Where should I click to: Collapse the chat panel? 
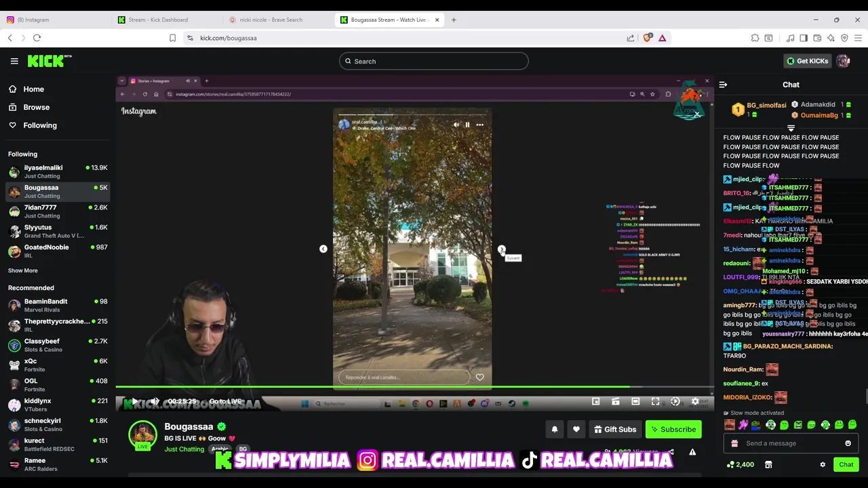[723, 85]
